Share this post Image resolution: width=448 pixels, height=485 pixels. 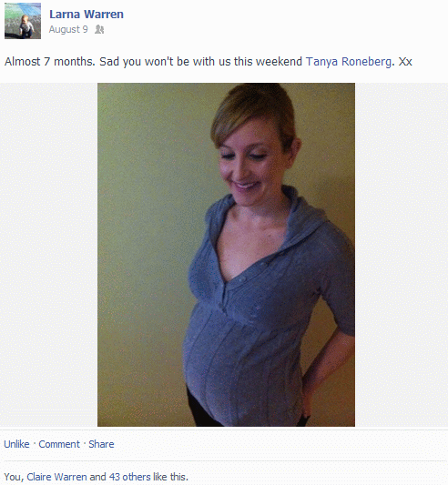(x=101, y=444)
